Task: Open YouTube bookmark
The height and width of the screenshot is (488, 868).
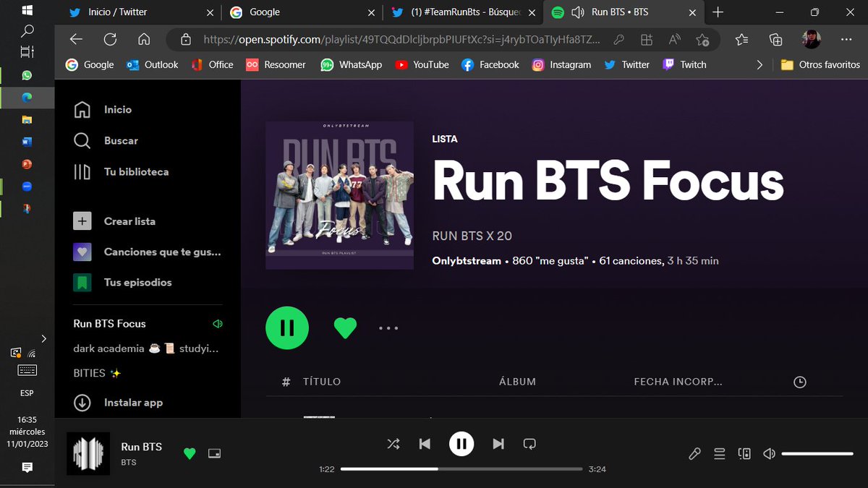Action: [422, 64]
